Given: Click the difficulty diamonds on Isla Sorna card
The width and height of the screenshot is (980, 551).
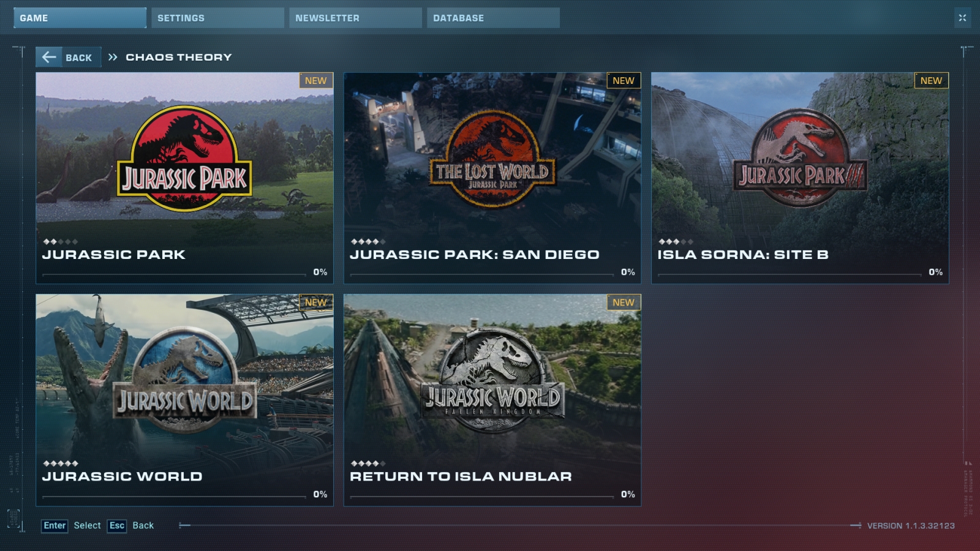Looking at the screenshot, I should pyautogui.click(x=676, y=242).
